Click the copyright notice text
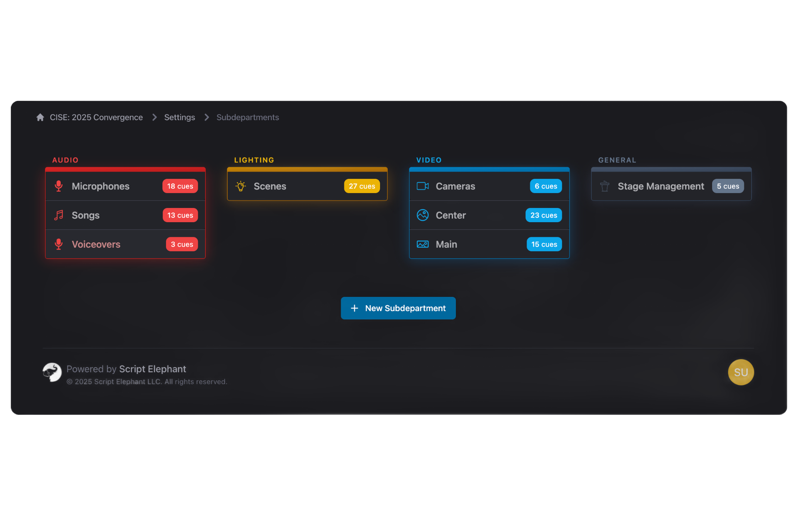The height and width of the screenshot is (532, 798). 147,382
